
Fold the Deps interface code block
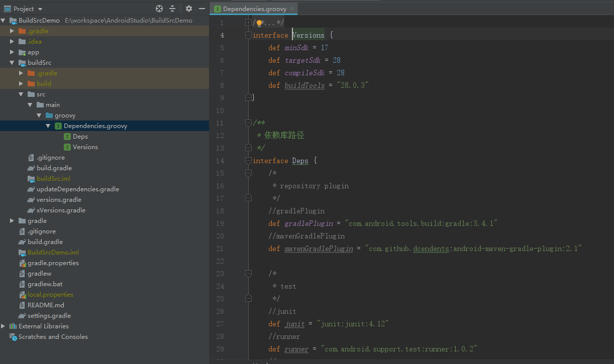[248, 161]
